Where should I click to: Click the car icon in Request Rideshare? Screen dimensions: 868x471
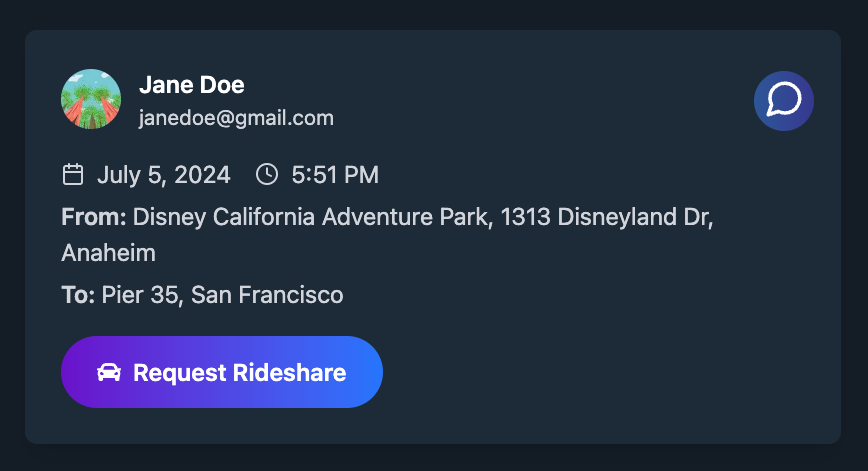pyautogui.click(x=109, y=372)
